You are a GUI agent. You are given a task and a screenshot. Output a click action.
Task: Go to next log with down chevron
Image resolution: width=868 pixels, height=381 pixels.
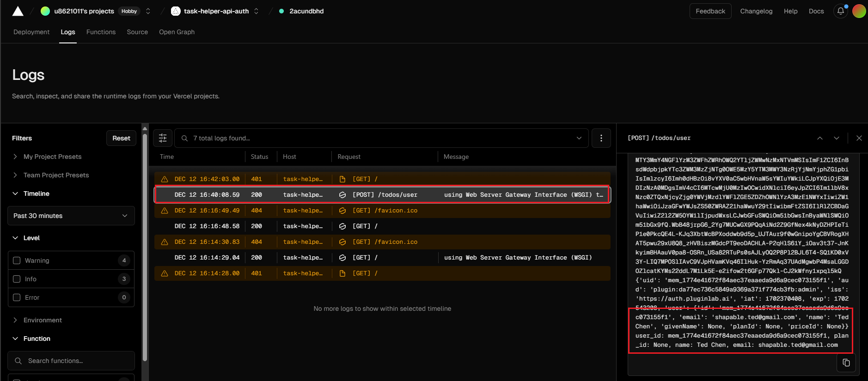[837, 138]
